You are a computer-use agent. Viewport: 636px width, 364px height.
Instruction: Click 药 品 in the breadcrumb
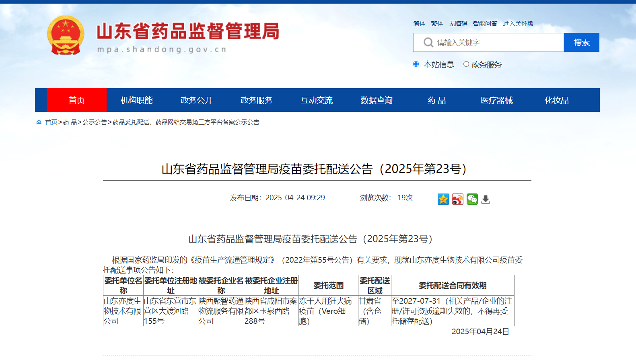(70, 122)
